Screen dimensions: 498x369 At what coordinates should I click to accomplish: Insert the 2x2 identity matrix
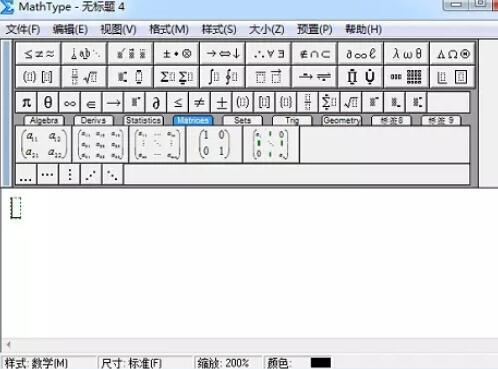click(x=214, y=144)
